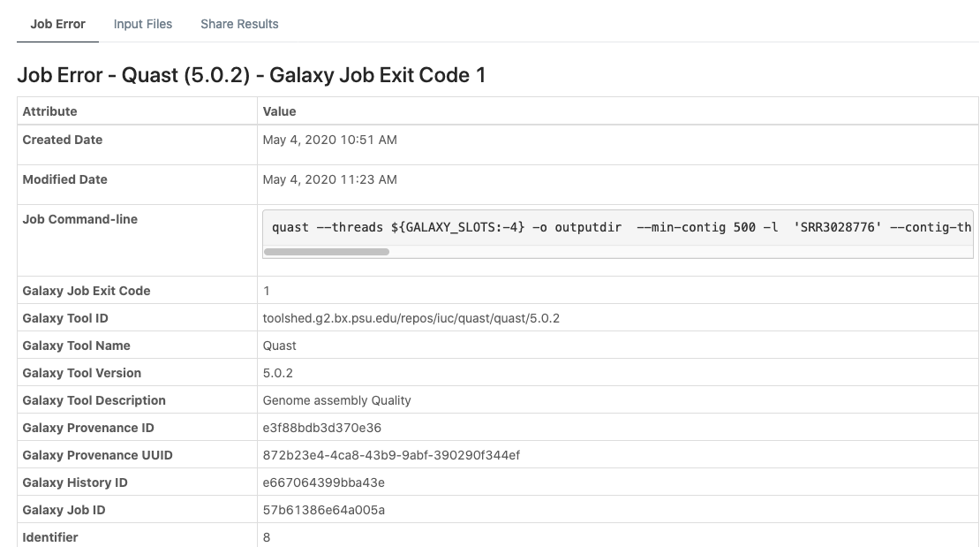The width and height of the screenshot is (980, 547).
Task: Select the Job Error tab
Action: pos(57,24)
